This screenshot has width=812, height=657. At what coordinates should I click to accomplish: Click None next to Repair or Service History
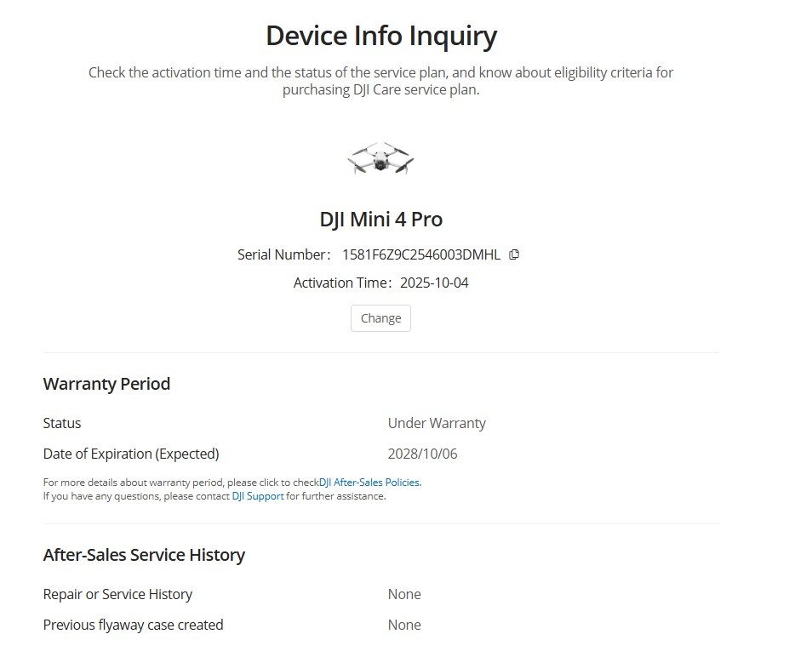tap(404, 594)
